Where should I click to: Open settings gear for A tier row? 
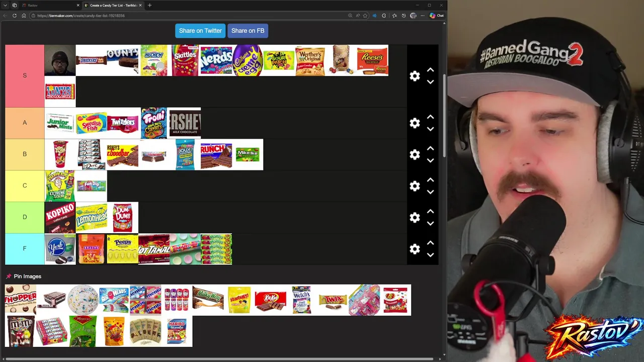pyautogui.click(x=415, y=123)
